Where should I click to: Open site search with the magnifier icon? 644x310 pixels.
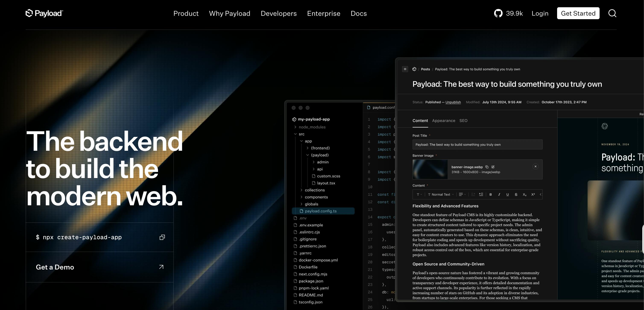612,13
